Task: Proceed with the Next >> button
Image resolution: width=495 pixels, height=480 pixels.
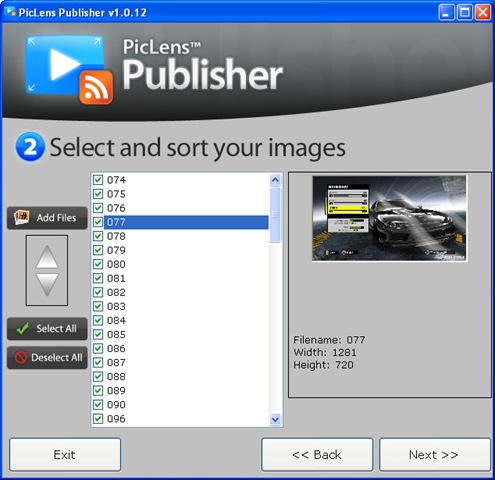Action: (x=434, y=455)
